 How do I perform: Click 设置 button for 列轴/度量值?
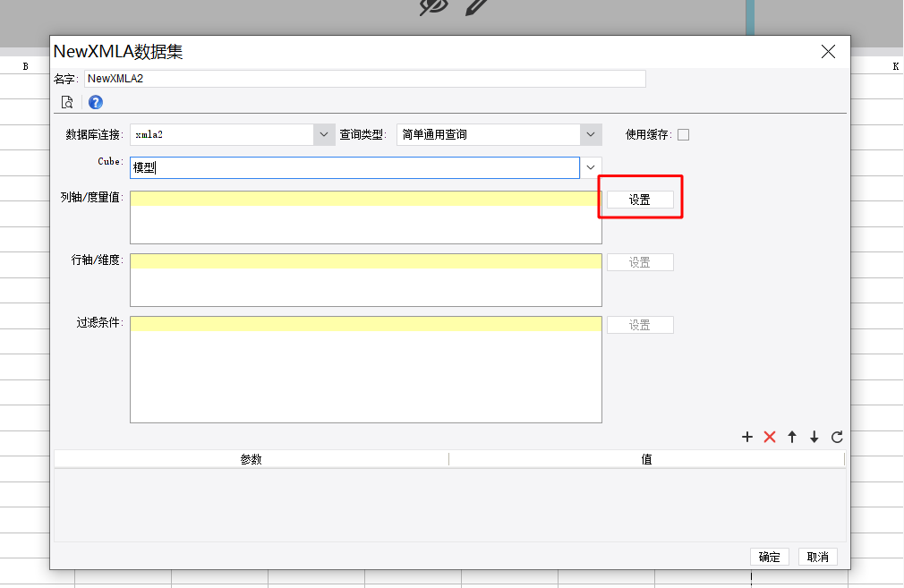640,200
